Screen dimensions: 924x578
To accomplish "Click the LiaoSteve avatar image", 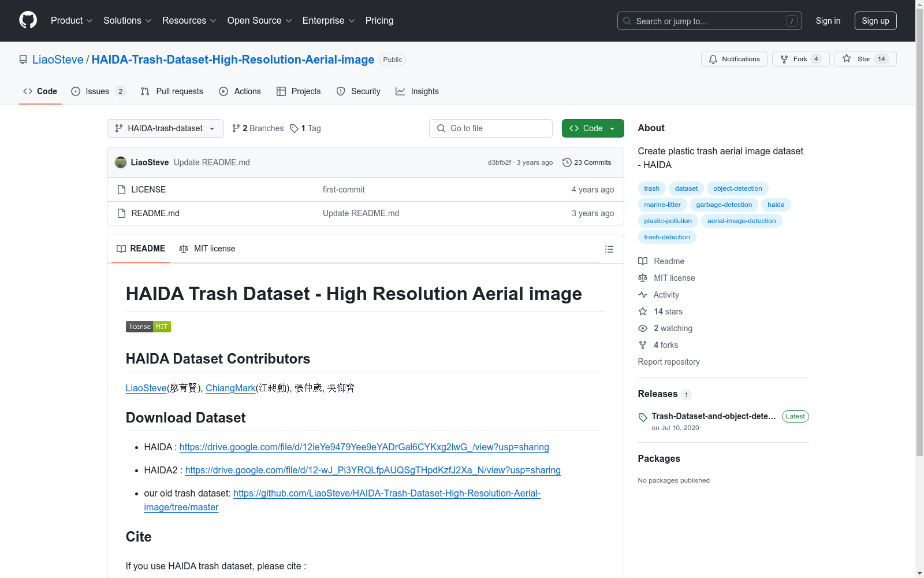I will point(121,162).
